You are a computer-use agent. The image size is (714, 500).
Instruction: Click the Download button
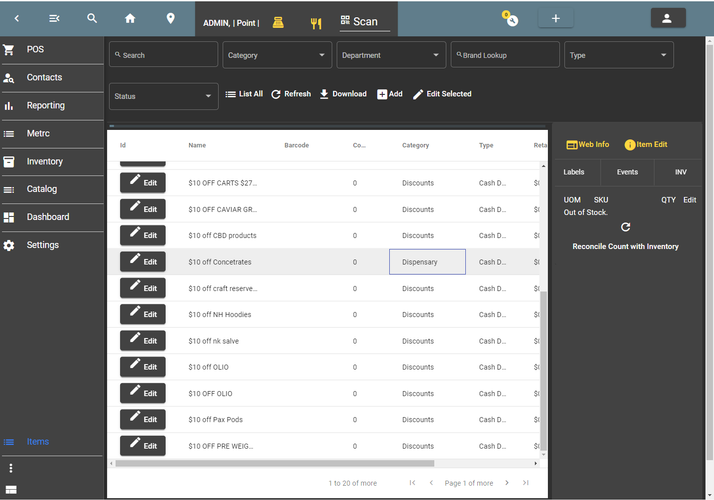coord(343,94)
